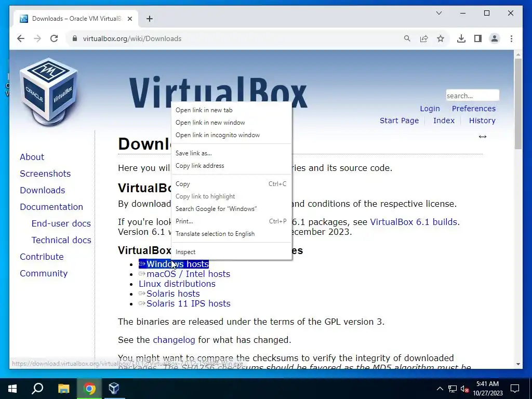Choose Inspect from context menu

point(231,252)
